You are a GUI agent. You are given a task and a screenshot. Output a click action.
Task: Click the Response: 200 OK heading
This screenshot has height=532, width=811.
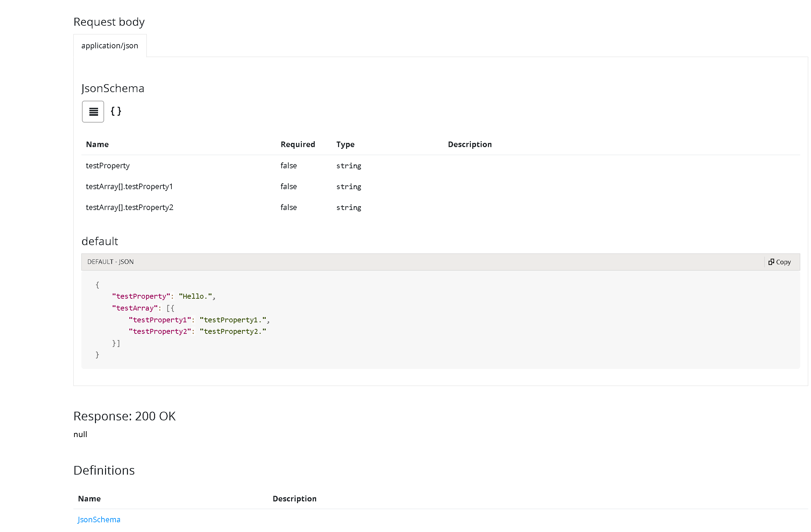tap(125, 416)
